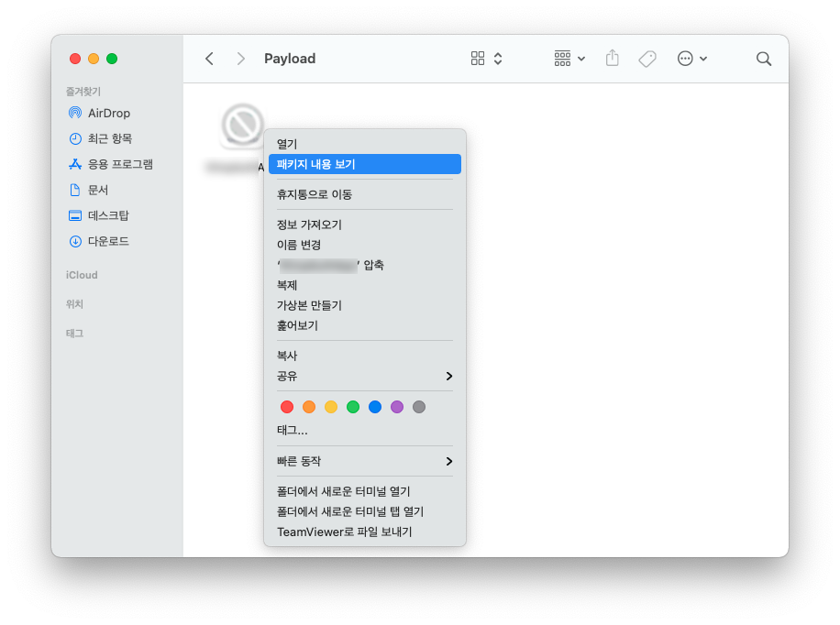Image resolution: width=840 pixels, height=625 pixels.
Task: Click the download icon next to 다운로드
Action: click(75, 241)
